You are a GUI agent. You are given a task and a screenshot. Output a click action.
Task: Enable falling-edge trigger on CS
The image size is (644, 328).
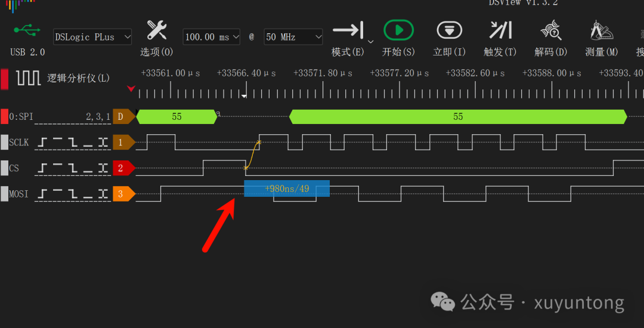(x=72, y=169)
